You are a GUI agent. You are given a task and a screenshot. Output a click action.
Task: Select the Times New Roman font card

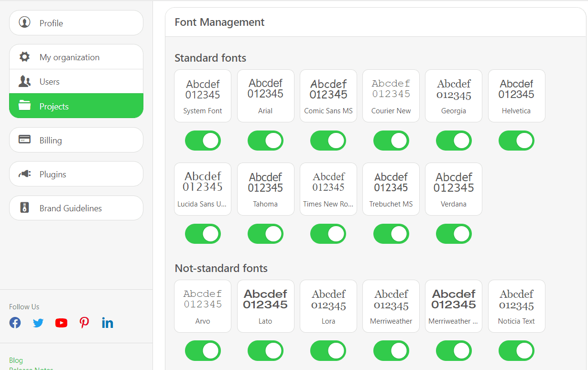328,189
